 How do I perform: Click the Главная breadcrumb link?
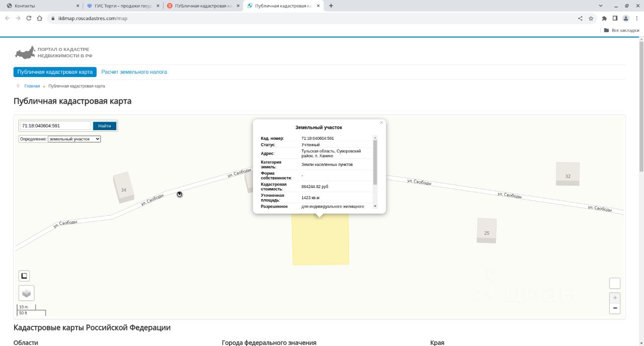[x=32, y=86]
